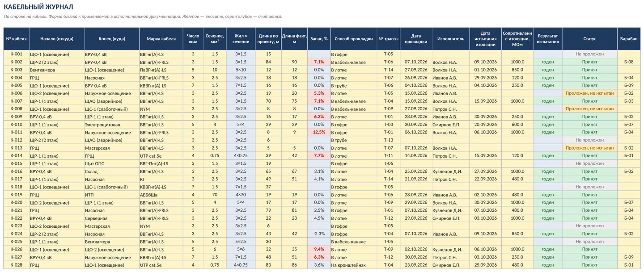Select the 'Конец (куда)' column header
This screenshot has height=272, width=644.
tap(112, 39)
